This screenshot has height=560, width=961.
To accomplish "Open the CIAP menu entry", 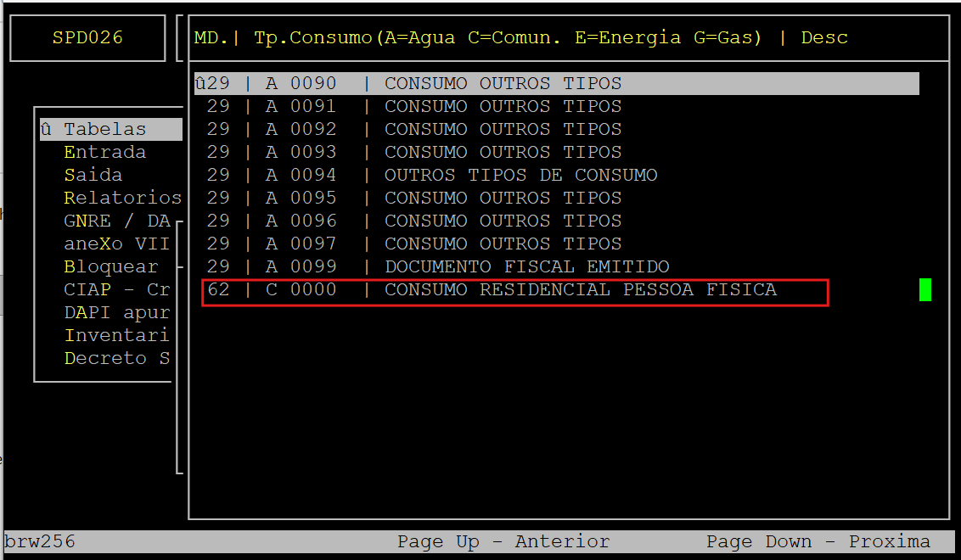I will pyautogui.click(x=117, y=290).
